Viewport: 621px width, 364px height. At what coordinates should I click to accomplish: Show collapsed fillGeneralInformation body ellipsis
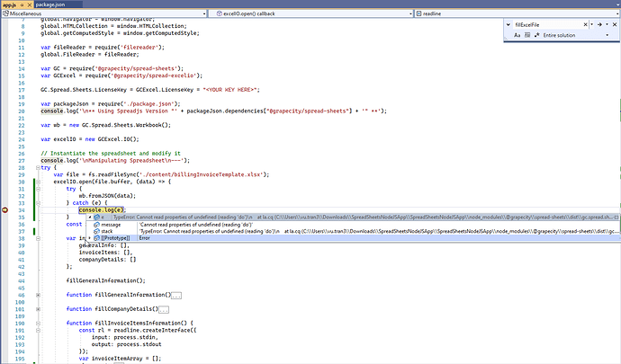tap(176, 296)
